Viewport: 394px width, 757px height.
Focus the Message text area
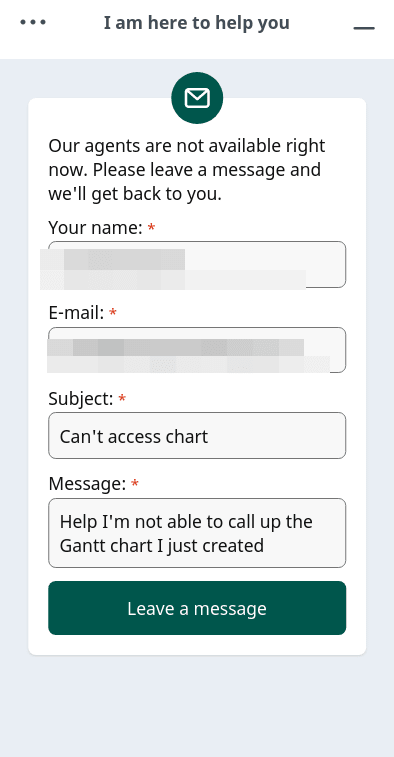click(197, 533)
